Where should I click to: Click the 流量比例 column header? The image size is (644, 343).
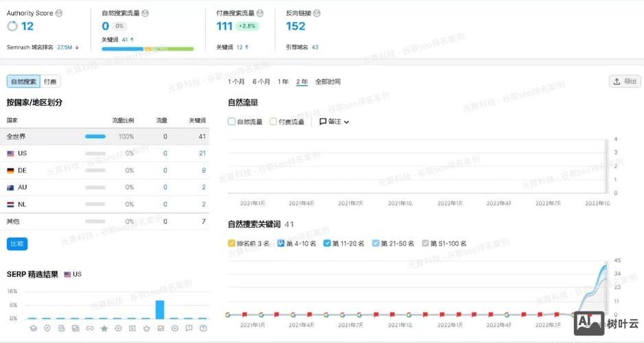(123, 120)
